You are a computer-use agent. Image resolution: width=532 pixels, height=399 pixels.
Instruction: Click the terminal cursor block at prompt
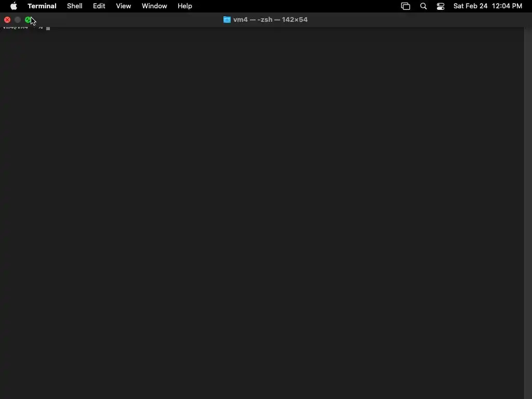point(48,29)
